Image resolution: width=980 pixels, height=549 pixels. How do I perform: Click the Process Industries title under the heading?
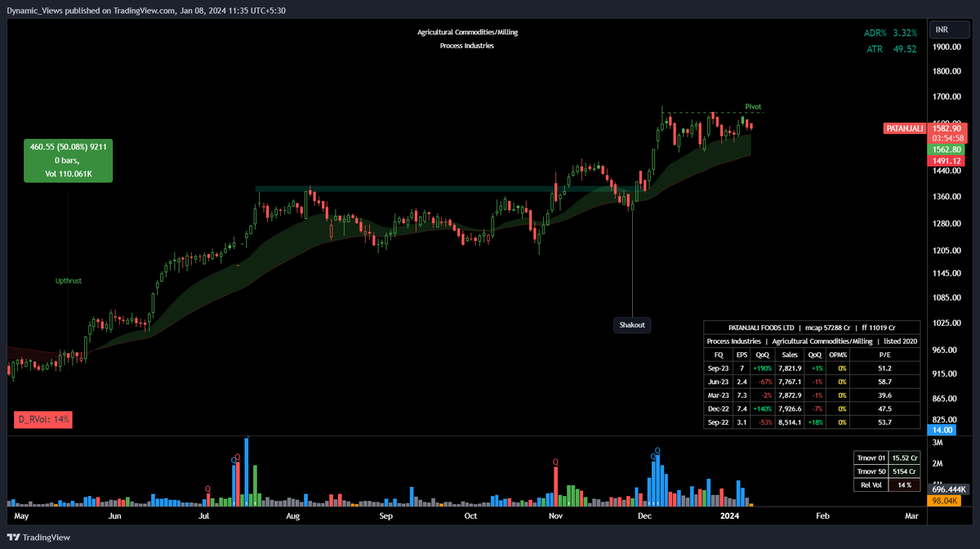pos(467,46)
